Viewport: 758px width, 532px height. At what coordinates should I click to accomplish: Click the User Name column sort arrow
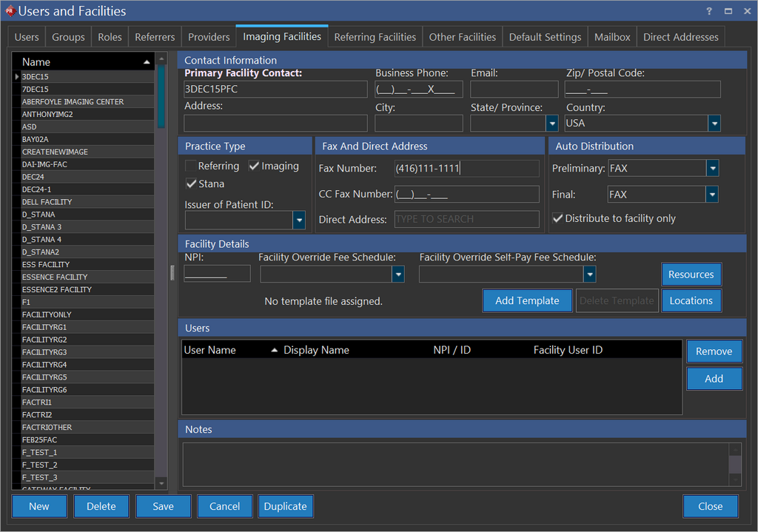[x=275, y=350]
